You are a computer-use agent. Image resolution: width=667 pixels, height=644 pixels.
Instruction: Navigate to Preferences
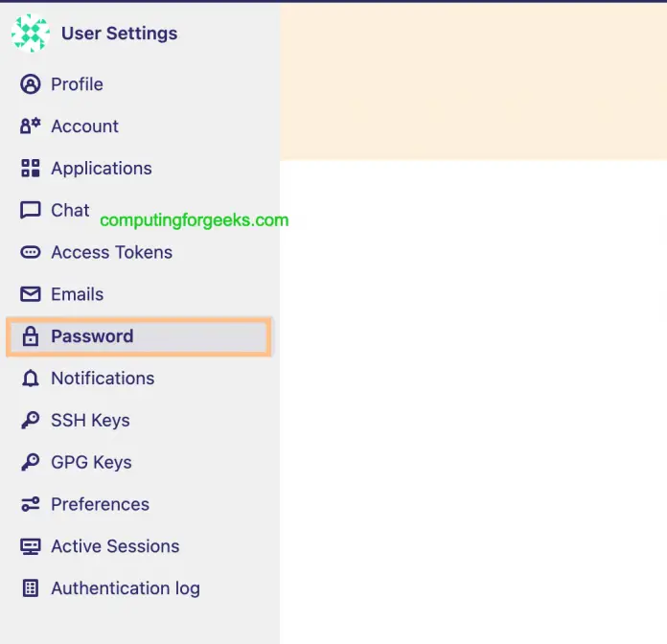point(100,504)
